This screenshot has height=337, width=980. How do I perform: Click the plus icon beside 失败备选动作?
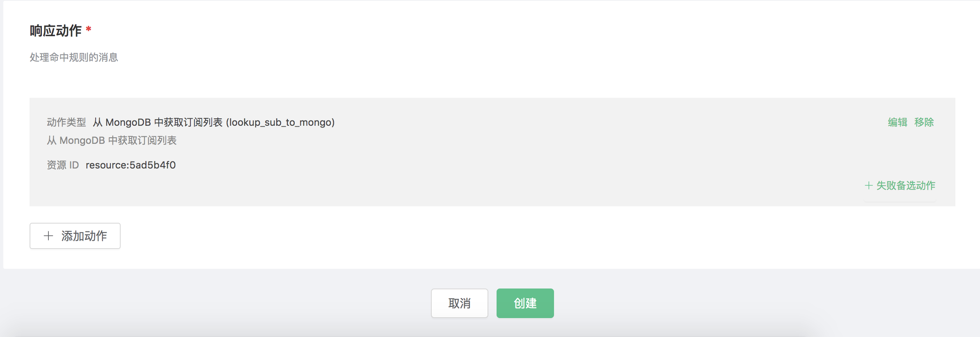(x=868, y=185)
